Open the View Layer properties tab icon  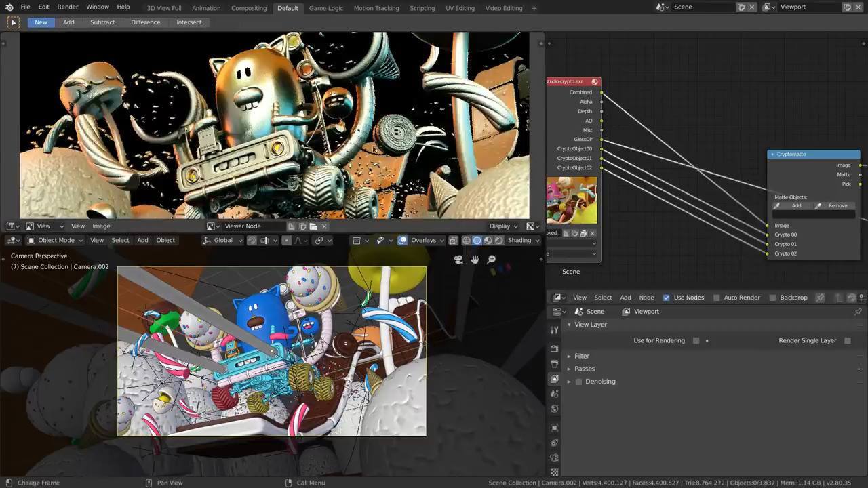click(554, 379)
